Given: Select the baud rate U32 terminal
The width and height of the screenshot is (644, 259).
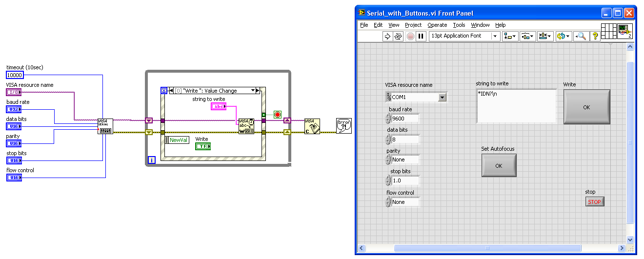Looking at the screenshot, I should pyautogui.click(x=14, y=109).
